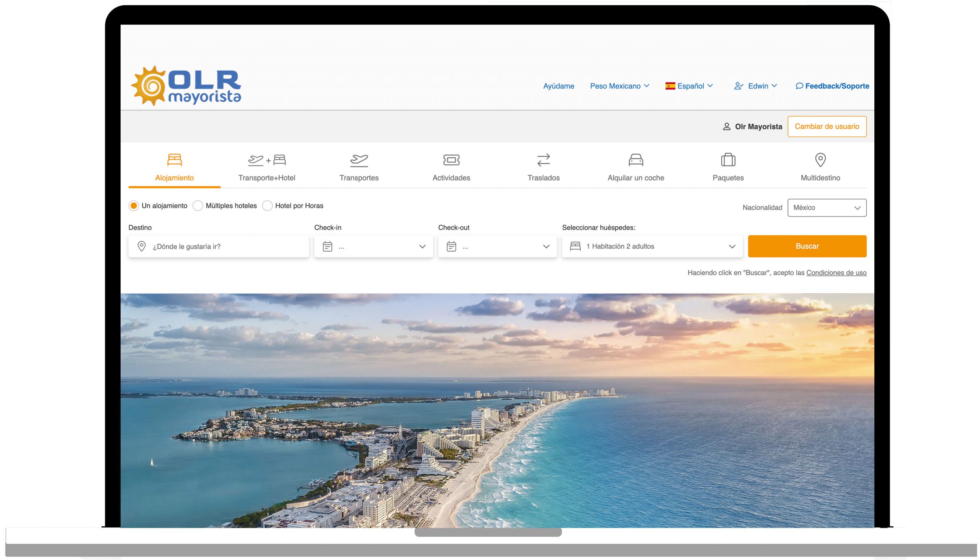Viewport: 980px width, 560px height.
Task: Click the Actividades ticket icon
Action: point(451,160)
